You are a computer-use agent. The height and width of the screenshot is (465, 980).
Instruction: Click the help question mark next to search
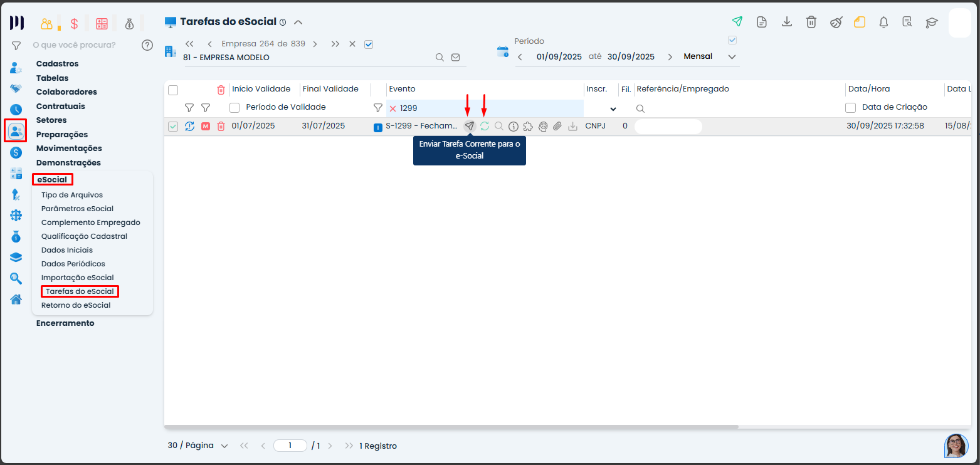click(x=147, y=45)
